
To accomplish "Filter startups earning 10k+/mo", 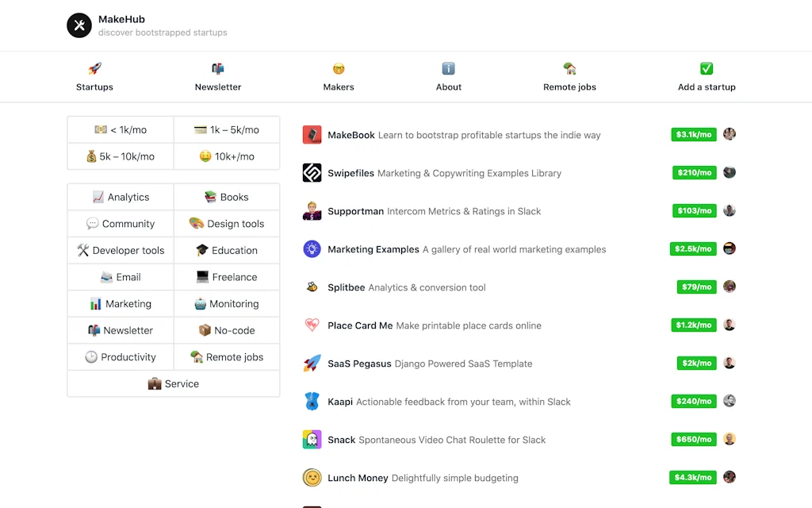I will (227, 156).
